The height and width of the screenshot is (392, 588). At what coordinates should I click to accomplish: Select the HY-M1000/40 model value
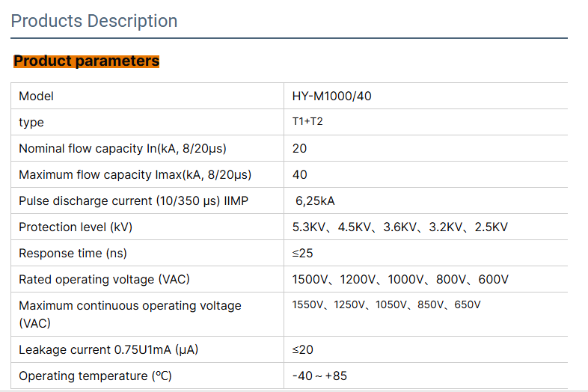[331, 97]
